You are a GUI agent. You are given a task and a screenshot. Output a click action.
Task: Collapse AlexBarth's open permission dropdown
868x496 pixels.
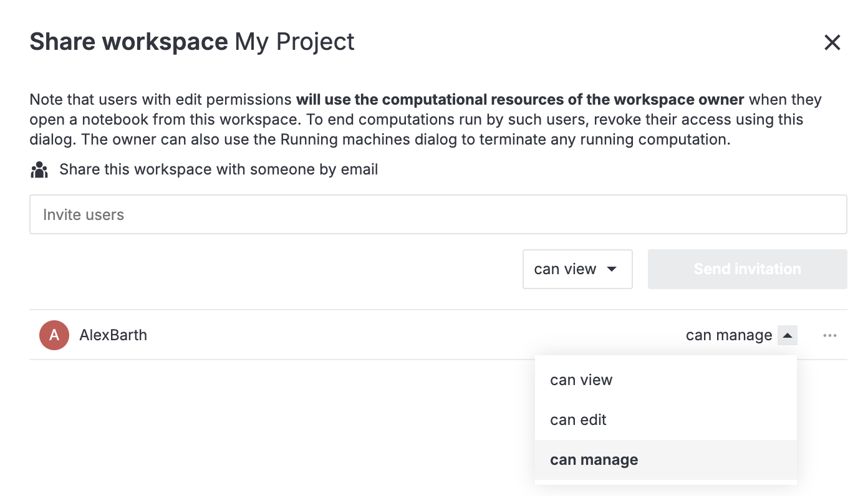pyautogui.click(x=787, y=335)
